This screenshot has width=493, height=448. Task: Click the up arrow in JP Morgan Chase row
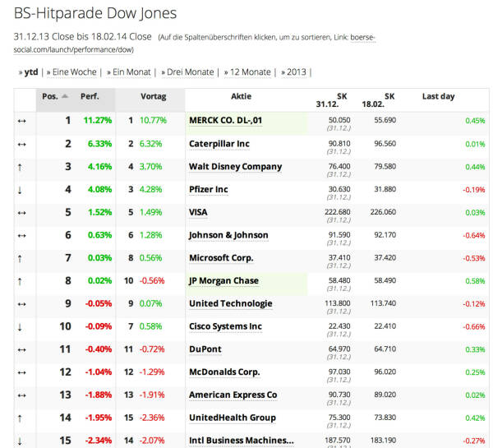tap(21, 281)
